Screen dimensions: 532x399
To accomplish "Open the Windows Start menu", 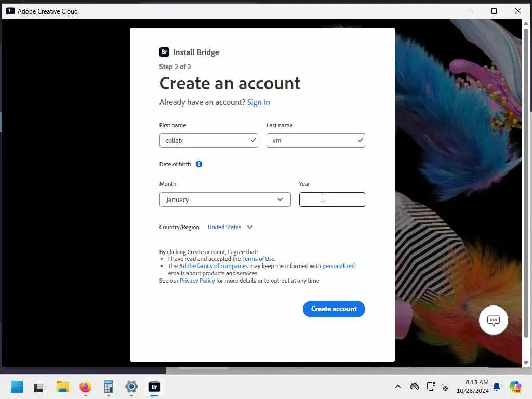I will coord(17,387).
